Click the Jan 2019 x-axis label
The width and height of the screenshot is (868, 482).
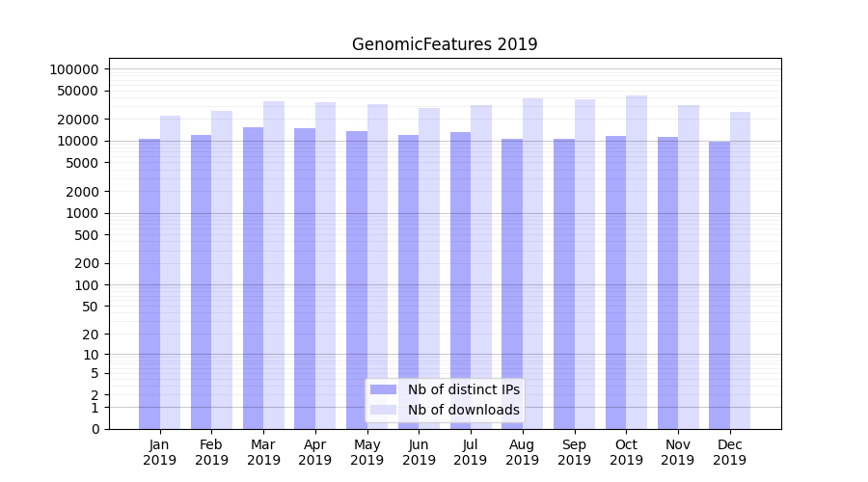[160, 452]
